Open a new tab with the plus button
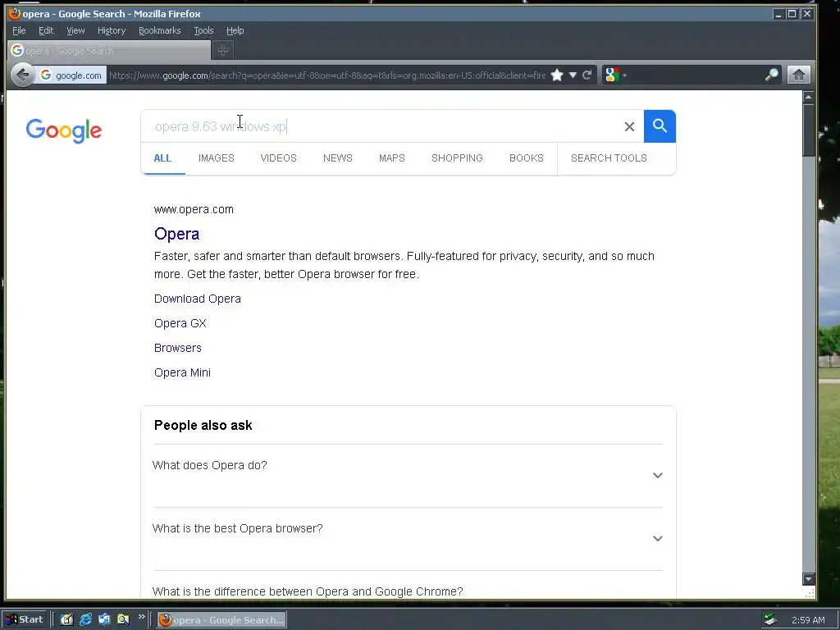The image size is (840, 630). tap(223, 50)
